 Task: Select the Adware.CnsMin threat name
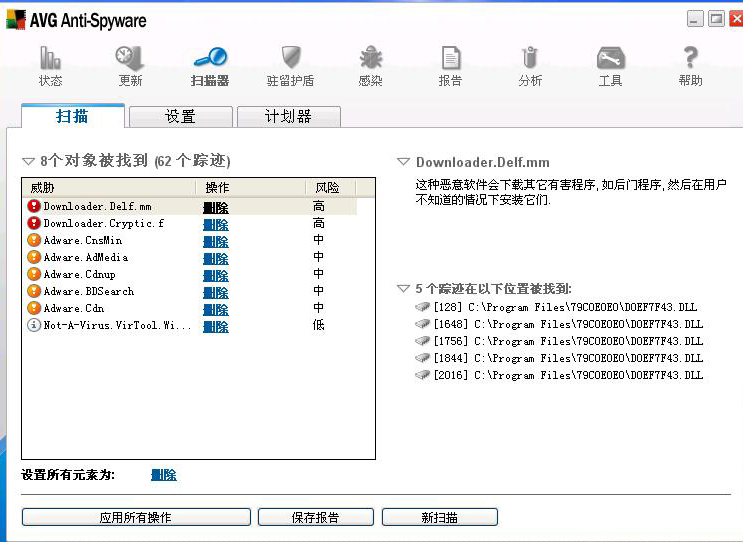pos(83,240)
